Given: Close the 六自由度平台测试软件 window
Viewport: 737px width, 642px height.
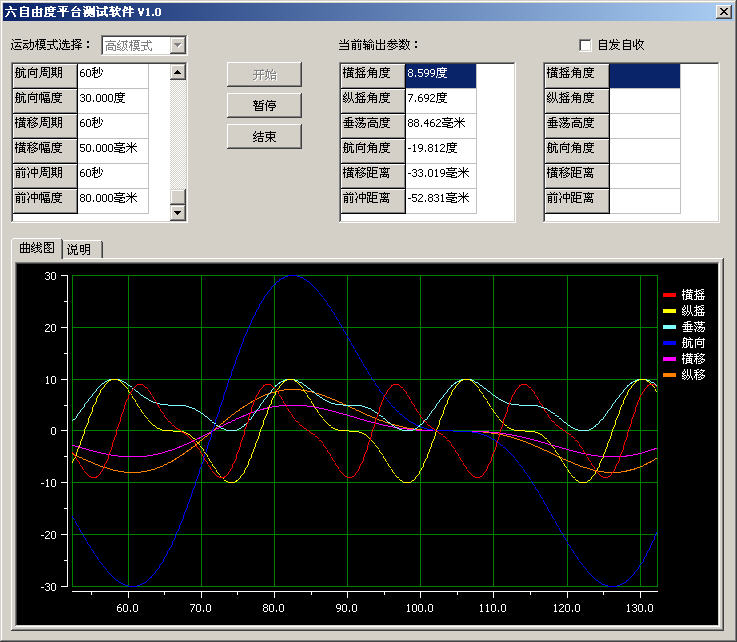Looking at the screenshot, I should click(x=722, y=11).
